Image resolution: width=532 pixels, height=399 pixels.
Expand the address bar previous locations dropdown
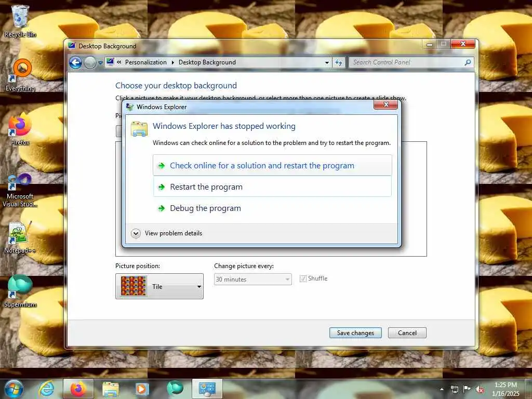coord(327,62)
